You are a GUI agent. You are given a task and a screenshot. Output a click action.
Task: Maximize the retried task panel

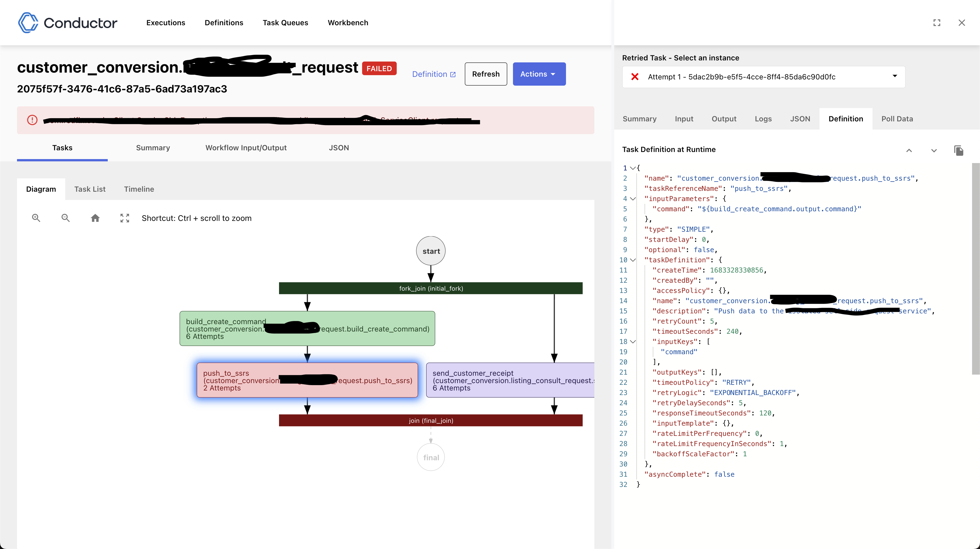click(x=937, y=22)
